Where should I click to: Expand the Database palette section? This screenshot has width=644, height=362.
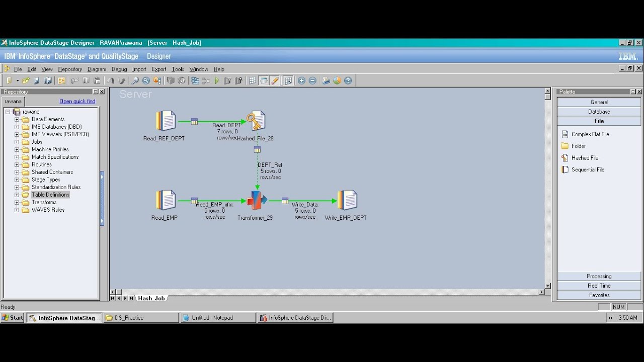[x=599, y=112]
